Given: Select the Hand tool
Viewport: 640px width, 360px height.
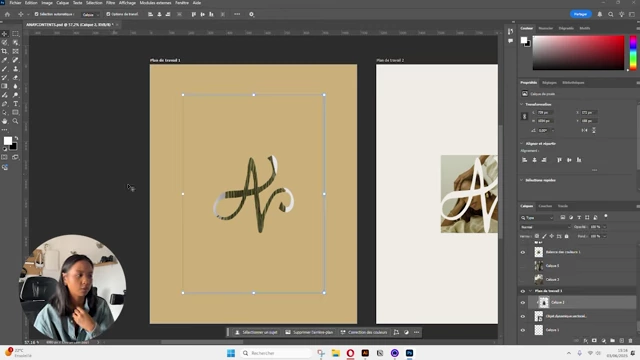Looking at the screenshot, I should (4, 121).
